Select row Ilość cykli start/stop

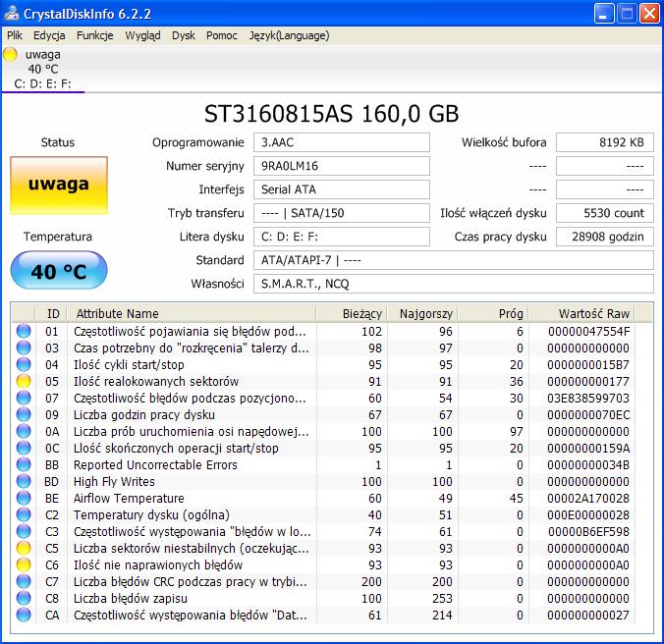325,364
